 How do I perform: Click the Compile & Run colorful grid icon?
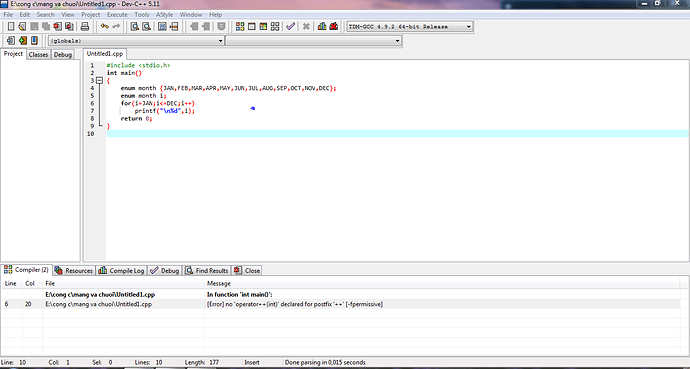click(263, 26)
